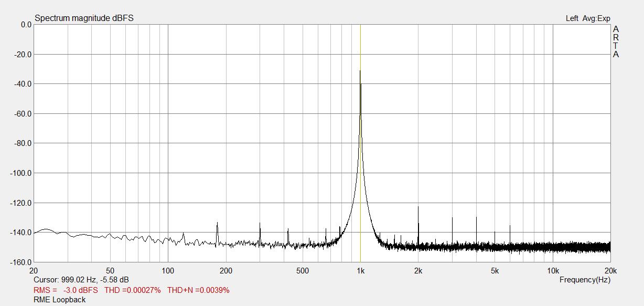Image resolution: width=644 pixels, height=306 pixels.
Task: Click the '1k' frequency axis label
Action: 360,271
